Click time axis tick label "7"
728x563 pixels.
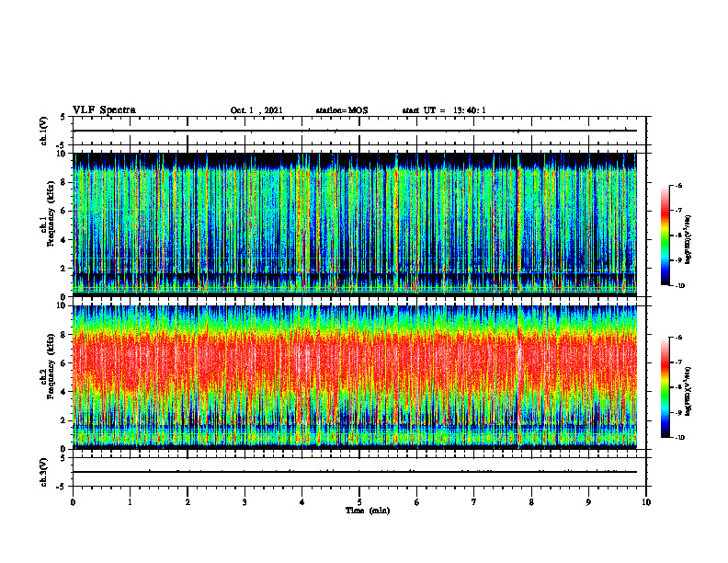click(x=474, y=502)
